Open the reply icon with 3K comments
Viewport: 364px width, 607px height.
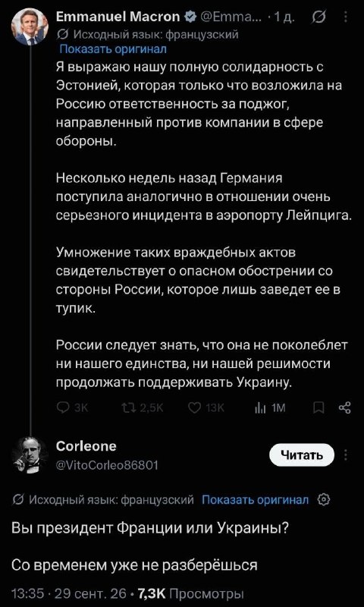pyautogui.click(x=64, y=407)
